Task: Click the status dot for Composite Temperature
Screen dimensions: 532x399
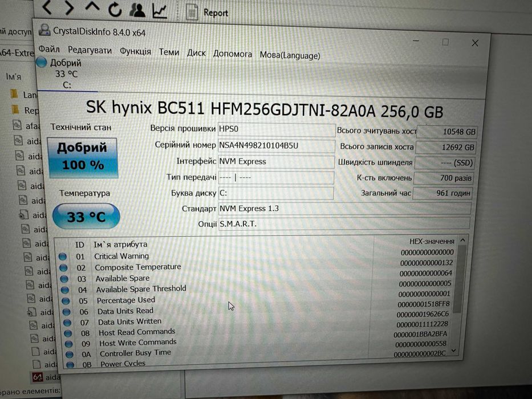Action: tap(63, 268)
